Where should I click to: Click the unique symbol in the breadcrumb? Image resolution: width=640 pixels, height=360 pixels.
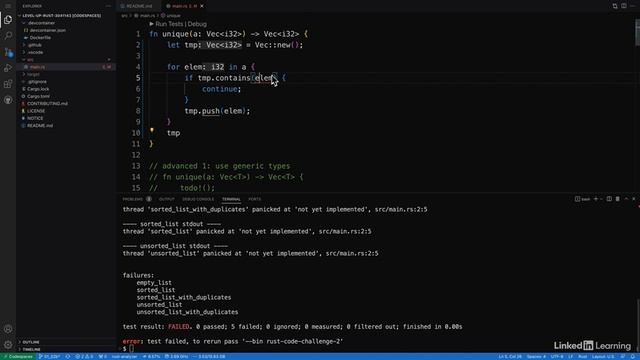pyautogui.click(x=171, y=16)
